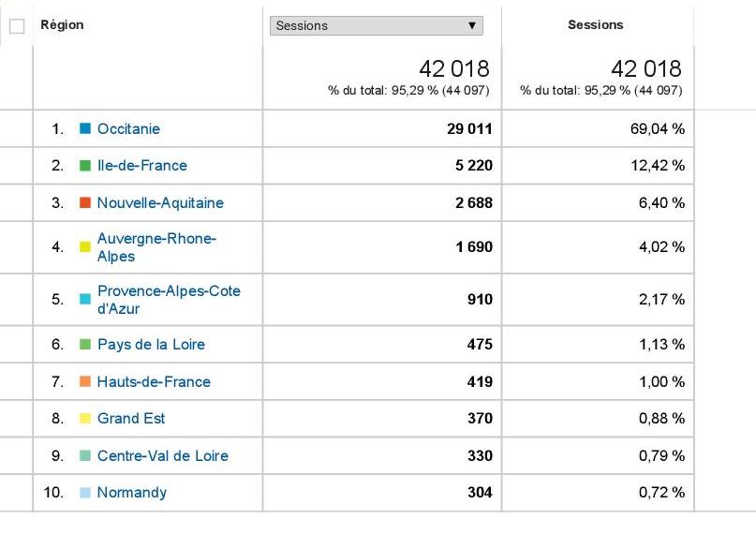Select the Nouvelle-Aquitaine link
This screenshot has height=549, width=756.
coord(160,203)
